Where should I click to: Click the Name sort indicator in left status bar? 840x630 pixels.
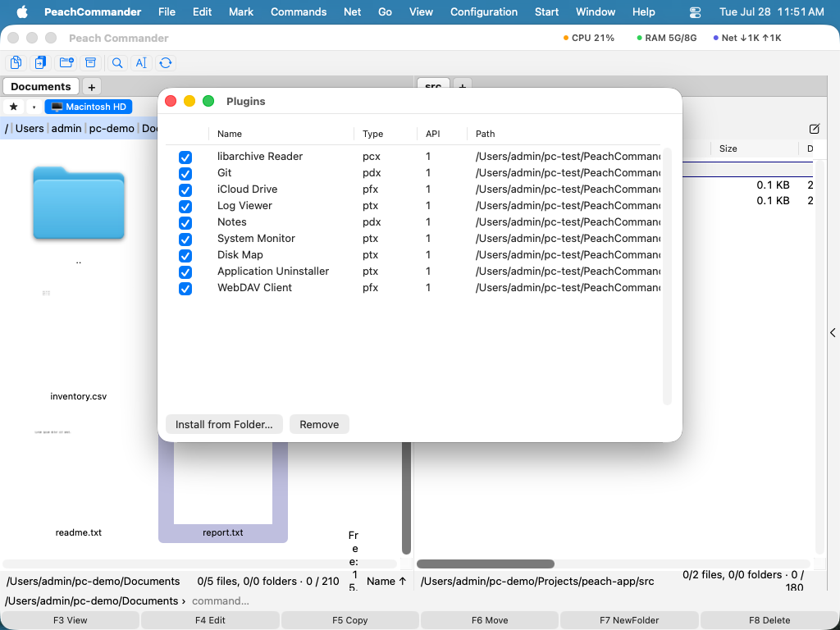click(386, 581)
